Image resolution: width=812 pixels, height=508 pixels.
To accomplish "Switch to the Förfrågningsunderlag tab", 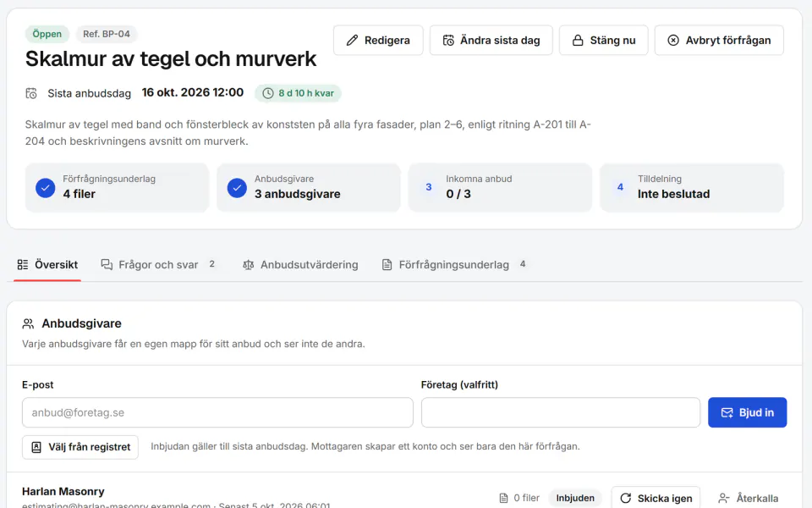I will point(453,265).
